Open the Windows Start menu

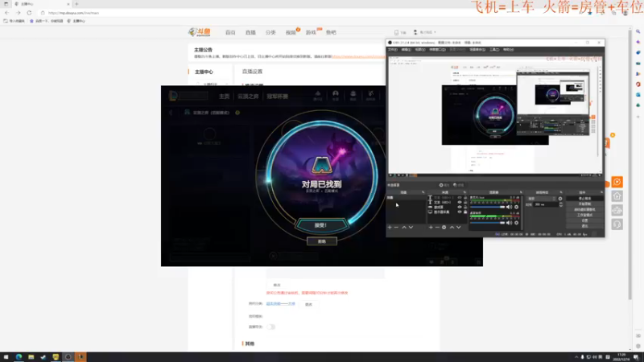point(6,357)
